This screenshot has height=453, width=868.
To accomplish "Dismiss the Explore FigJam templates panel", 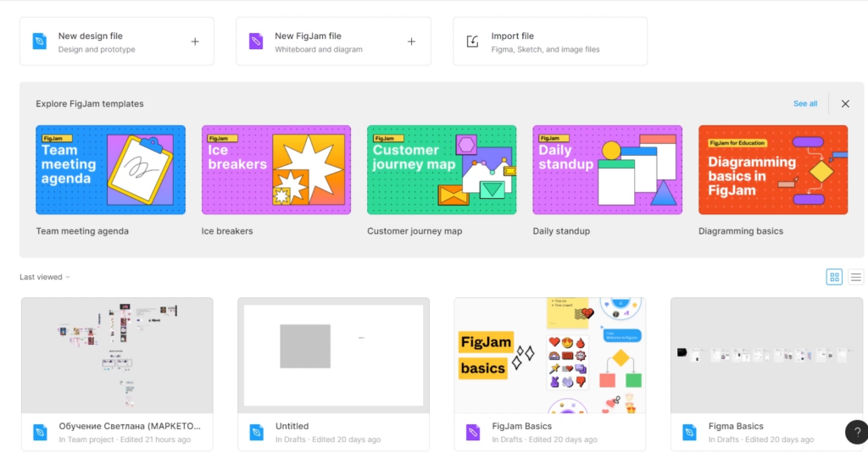I will pos(845,103).
